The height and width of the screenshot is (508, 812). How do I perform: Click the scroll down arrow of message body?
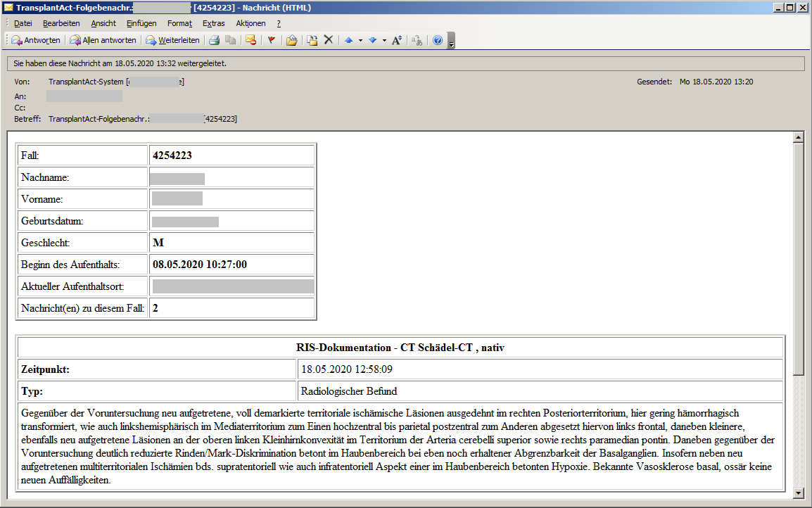(798, 493)
